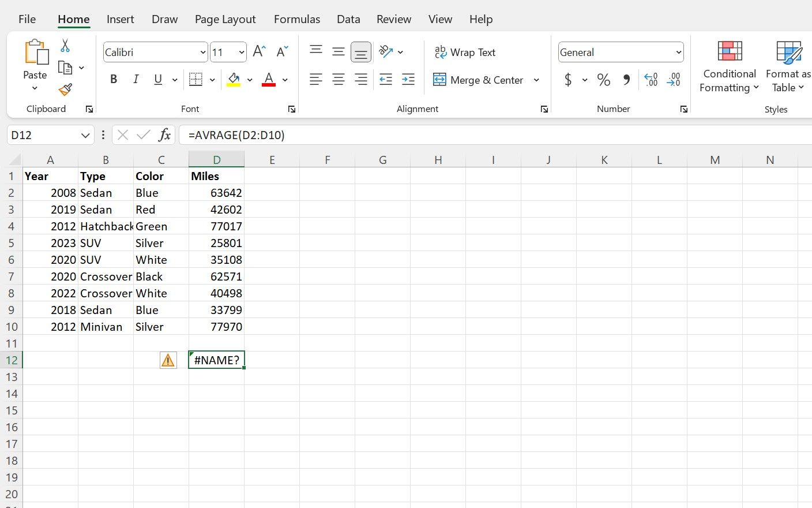Toggle underline formatting
812x508 pixels.
click(x=157, y=79)
